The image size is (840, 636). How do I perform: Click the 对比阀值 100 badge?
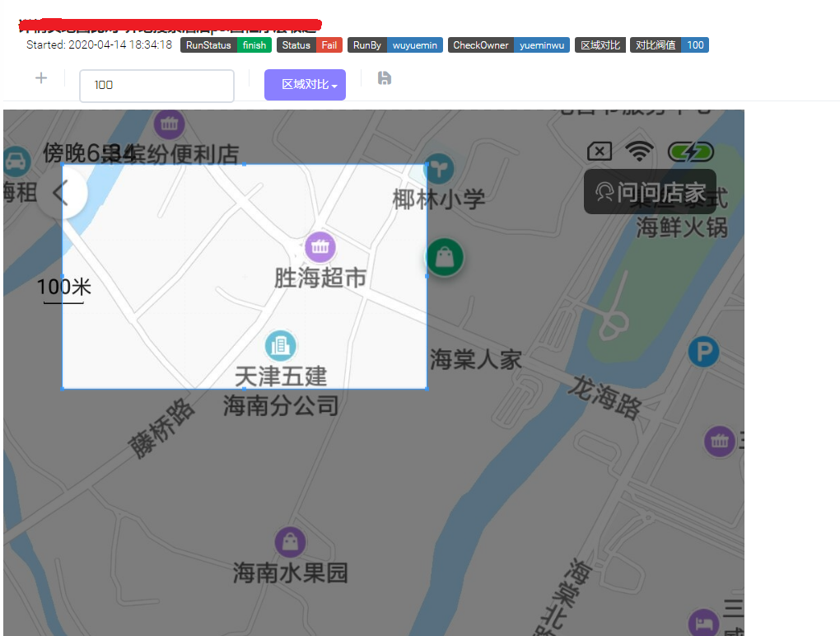(x=669, y=45)
